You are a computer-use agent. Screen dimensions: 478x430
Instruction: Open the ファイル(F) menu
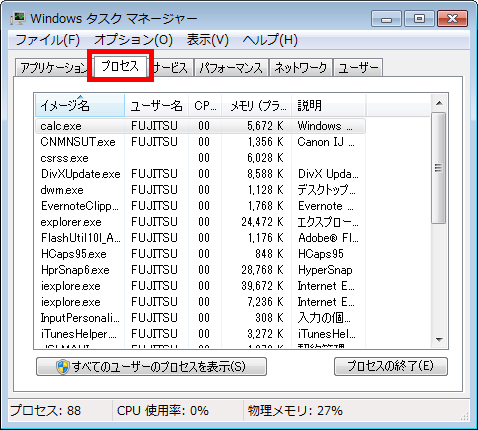click(x=47, y=40)
